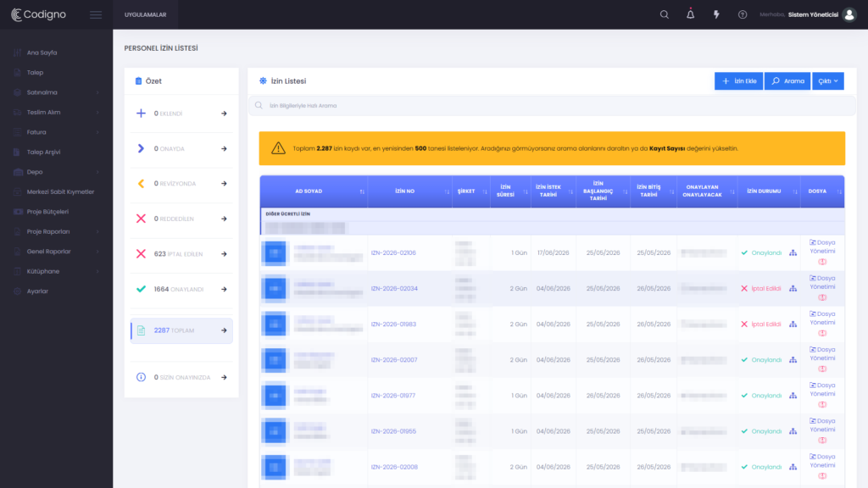View approval hierarchy icon for IZN-2026-02106
The image size is (868, 488).
coord(793,252)
